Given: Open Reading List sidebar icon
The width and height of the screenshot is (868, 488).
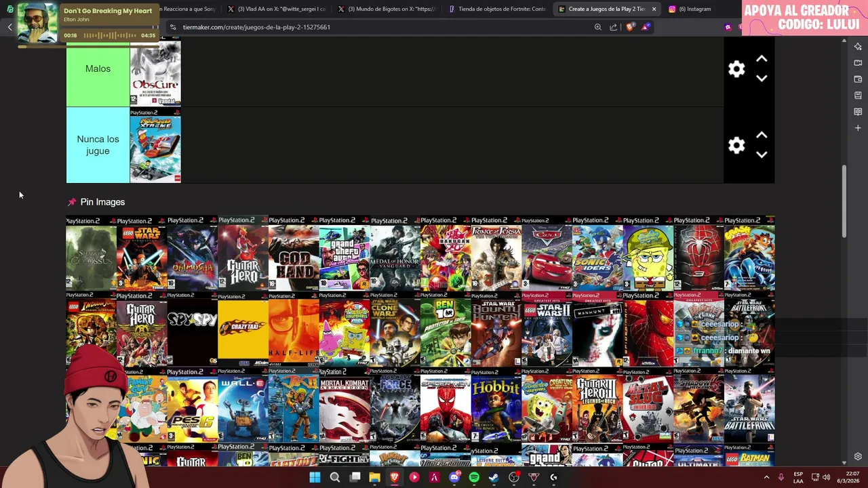Looking at the screenshot, I should tap(858, 111).
